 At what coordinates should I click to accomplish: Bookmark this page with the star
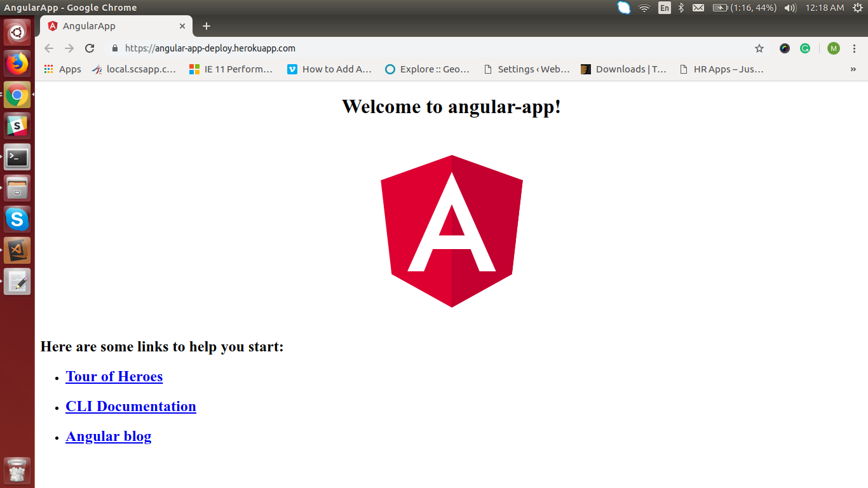(x=759, y=48)
